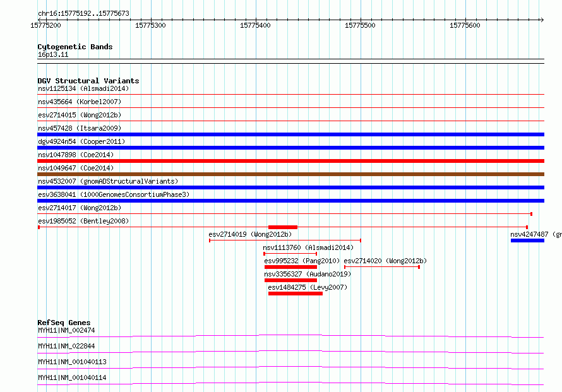Open the esv995232 (Pang2010) label
Image resolution: width=562 pixels, height=392 pixels.
click(x=302, y=261)
